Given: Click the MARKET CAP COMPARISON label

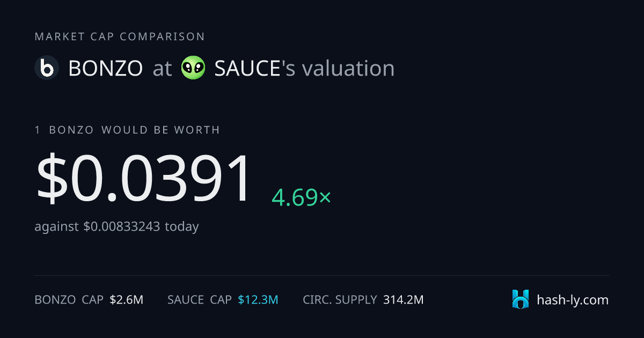Looking at the screenshot, I should coord(120,36).
